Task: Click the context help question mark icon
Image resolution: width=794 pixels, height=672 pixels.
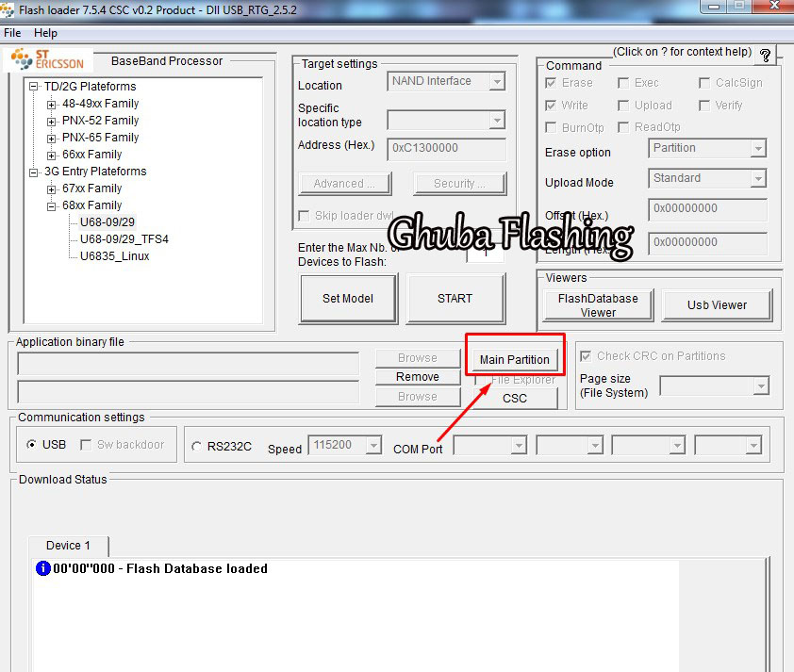Action: tap(765, 55)
